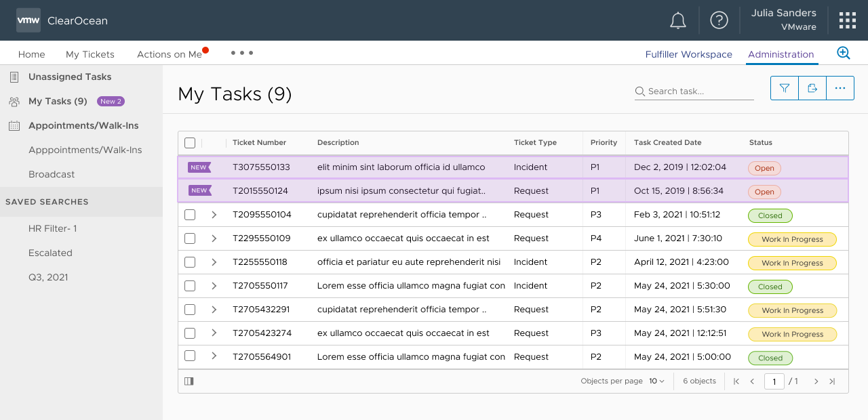Image resolution: width=868 pixels, height=420 pixels.
Task: Tick the select-all checkbox in header
Action: (x=190, y=143)
